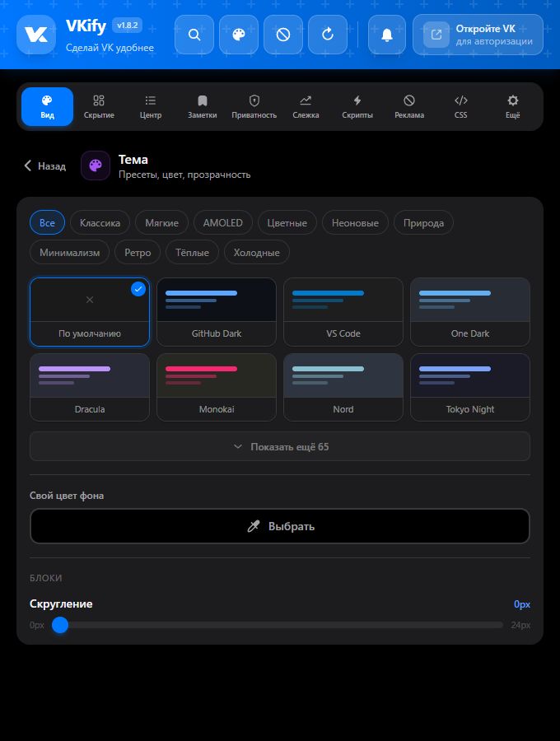Open the Заметки tab
Image resolution: width=560 pixels, height=741 pixels.
coord(203,107)
